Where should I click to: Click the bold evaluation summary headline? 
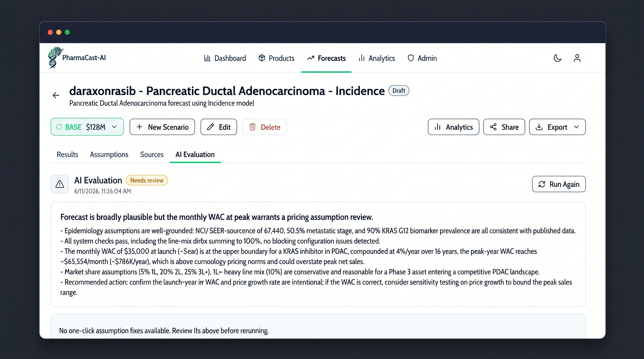coord(216,217)
